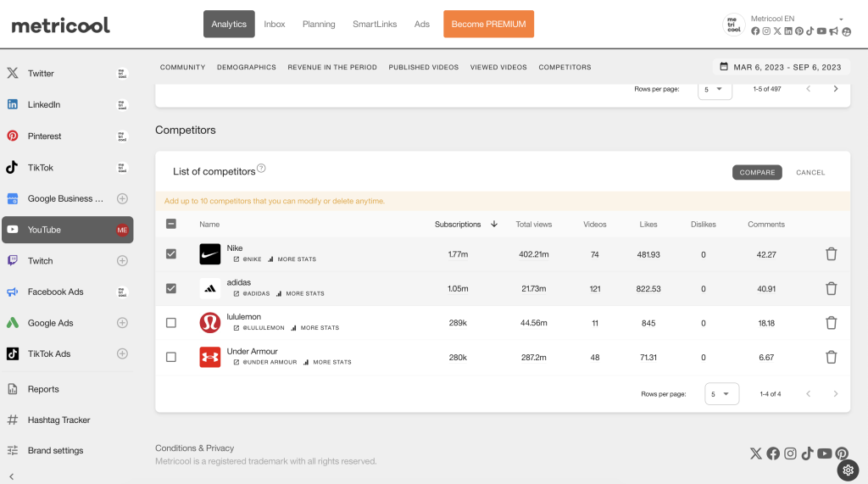Open MORE STATS for Under Armour
This screenshot has height=484, width=868.
point(327,362)
